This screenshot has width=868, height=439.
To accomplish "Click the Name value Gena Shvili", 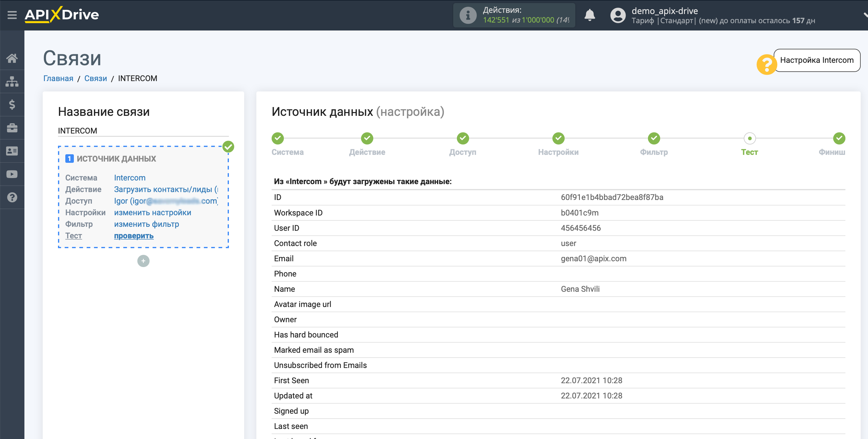I will tap(580, 289).
